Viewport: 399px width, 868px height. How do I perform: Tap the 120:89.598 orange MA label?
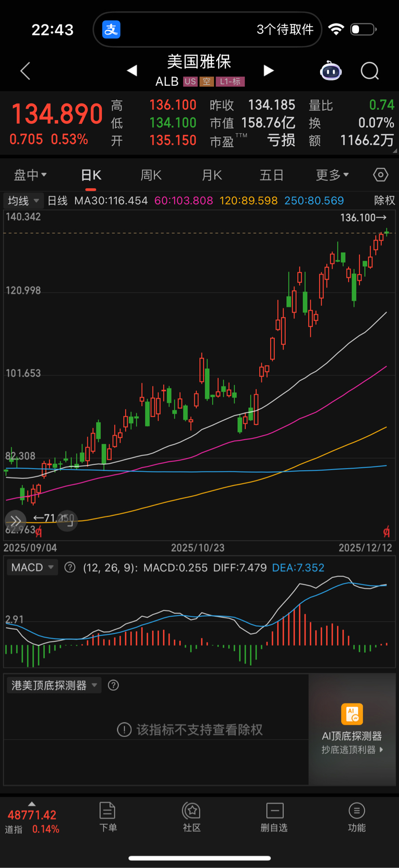coord(248,201)
